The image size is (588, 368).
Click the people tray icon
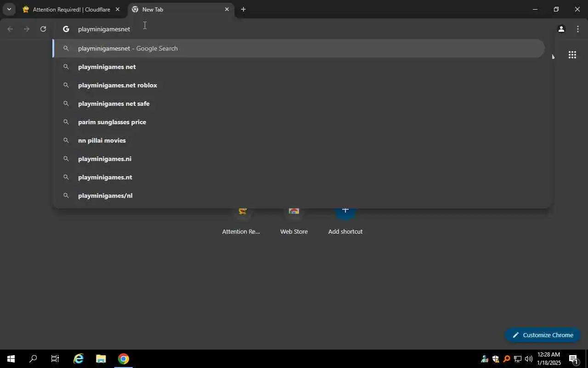point(484,359)
